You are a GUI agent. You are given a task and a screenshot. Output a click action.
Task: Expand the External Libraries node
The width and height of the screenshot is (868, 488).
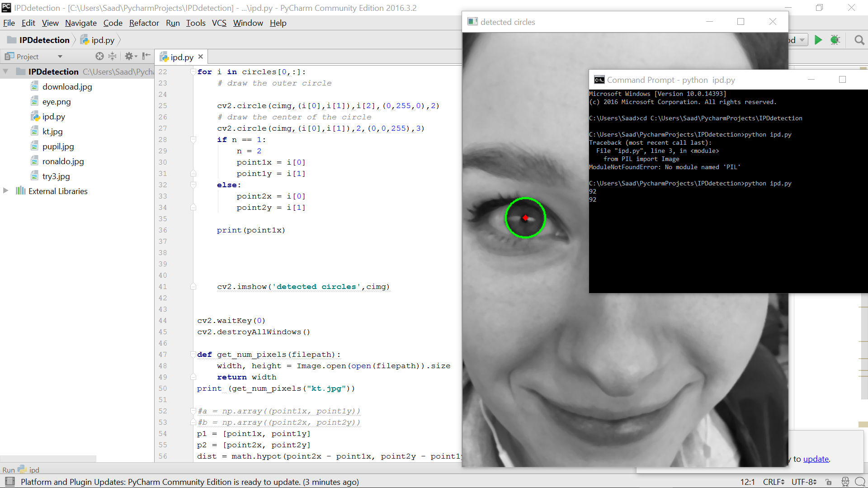pyautogui.click(x=6, y=191)
